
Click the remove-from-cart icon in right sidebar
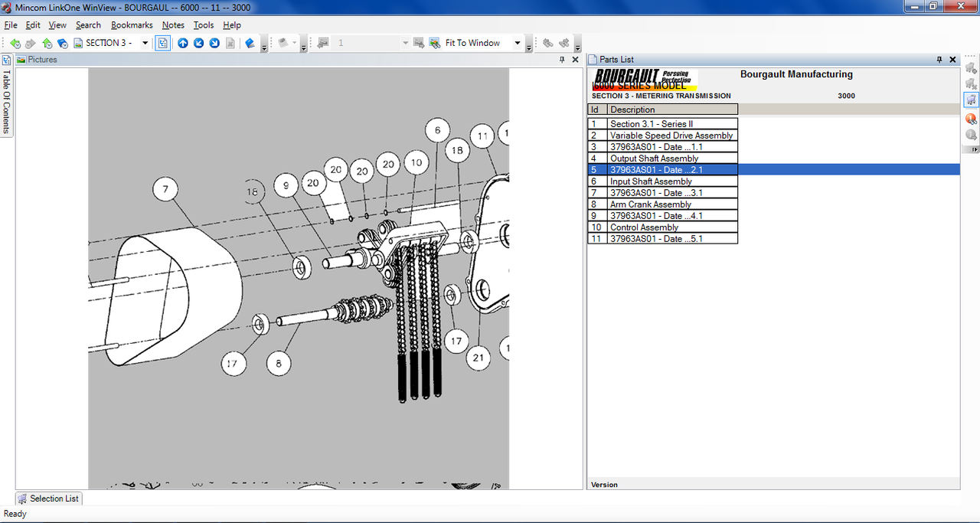[971, 83]
